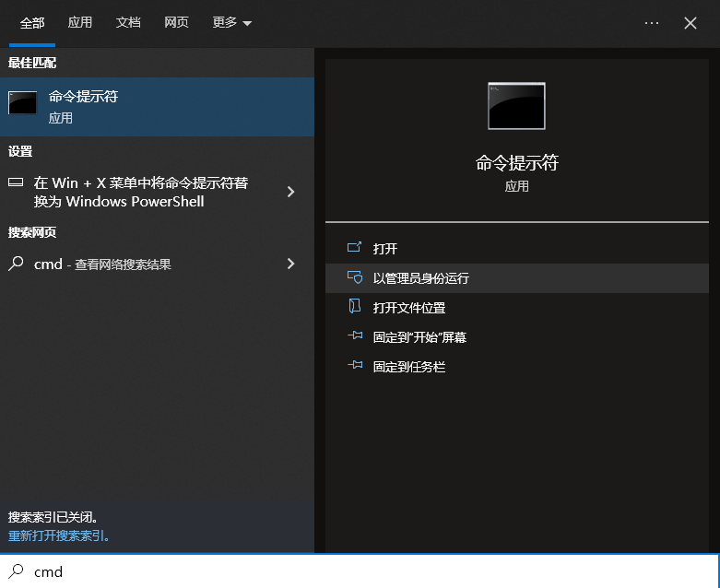Viewport: 720px width, 588px height.
Task: Click the 打开 open icon
Action: [x=354, y=249]
